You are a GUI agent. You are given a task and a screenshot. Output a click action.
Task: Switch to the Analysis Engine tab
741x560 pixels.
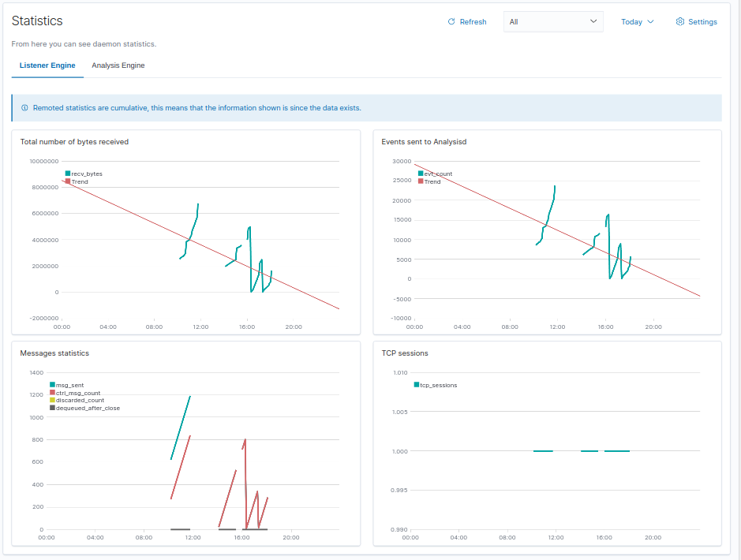[x=118, y=65]
